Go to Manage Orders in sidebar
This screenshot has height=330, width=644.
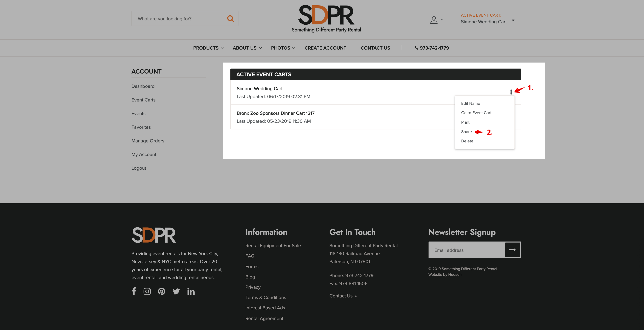148,141
